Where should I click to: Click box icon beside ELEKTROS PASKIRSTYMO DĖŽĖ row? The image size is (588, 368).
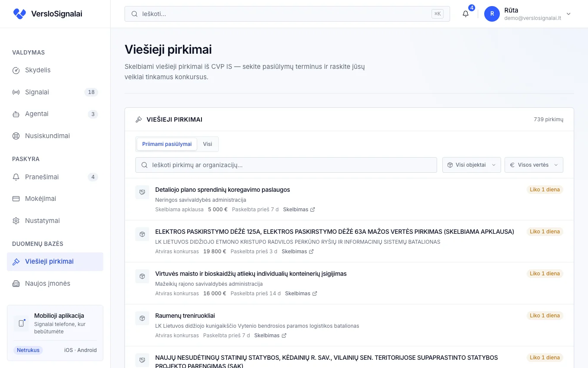142,234
